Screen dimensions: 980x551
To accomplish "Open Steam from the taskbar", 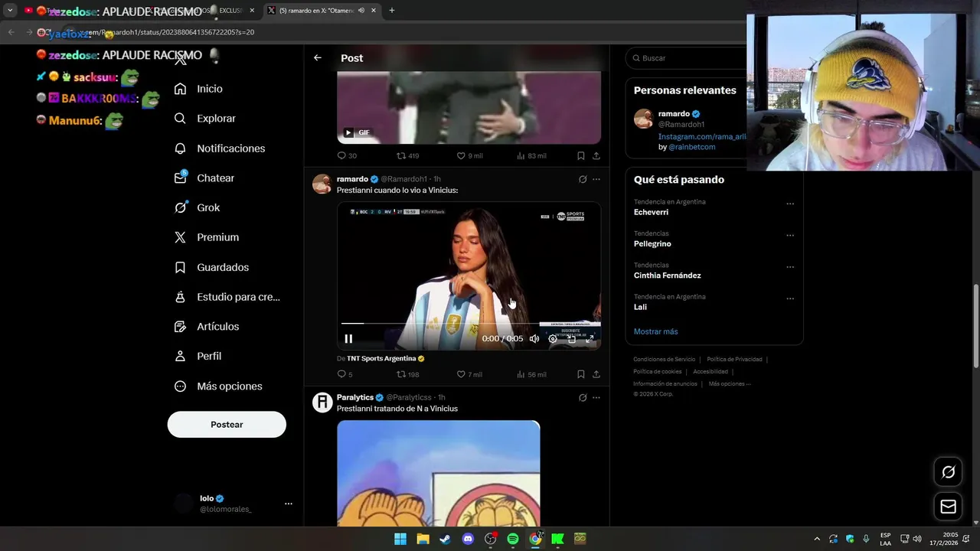I will coord(445,539).
